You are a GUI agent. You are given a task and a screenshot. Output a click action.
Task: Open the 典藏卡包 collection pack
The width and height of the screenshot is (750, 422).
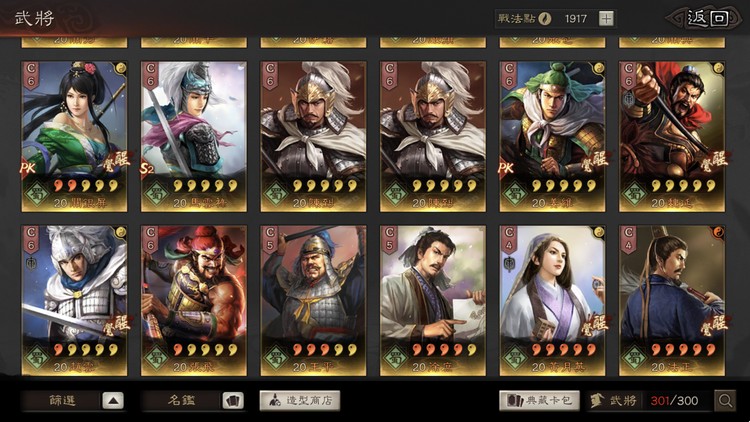(x=540, y=400)
